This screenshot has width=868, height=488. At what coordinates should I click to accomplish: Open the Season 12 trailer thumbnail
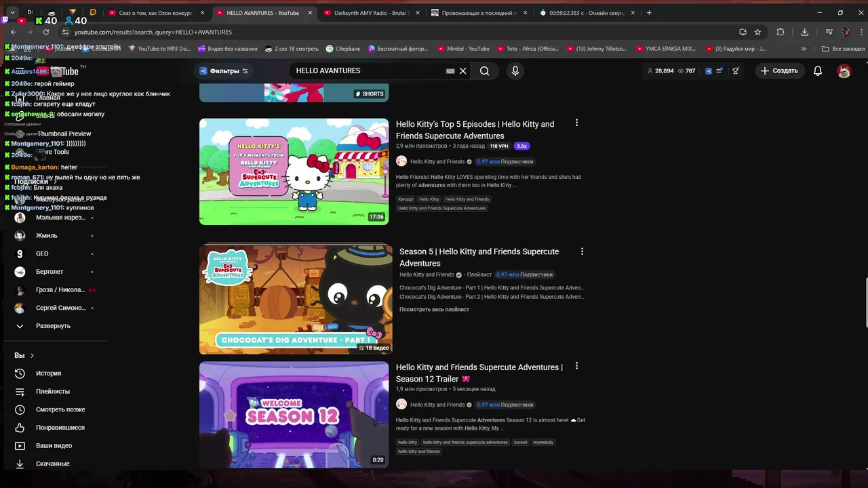[294, 414]
